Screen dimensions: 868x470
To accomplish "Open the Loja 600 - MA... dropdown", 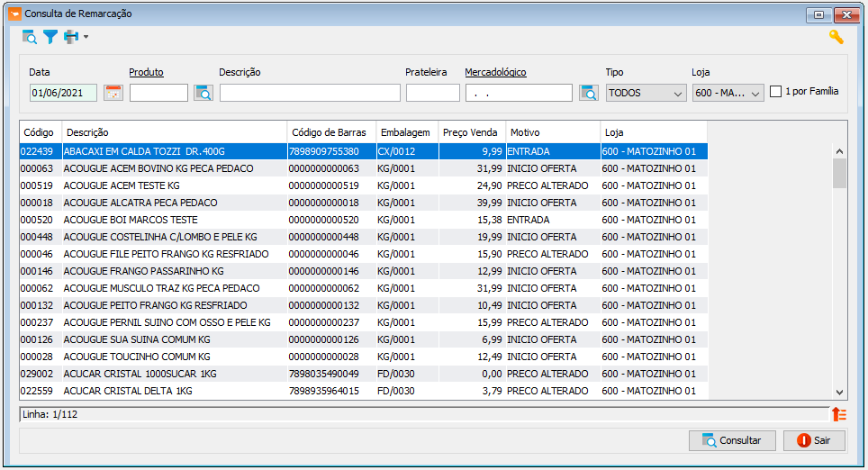I will (x=728, y=93).
